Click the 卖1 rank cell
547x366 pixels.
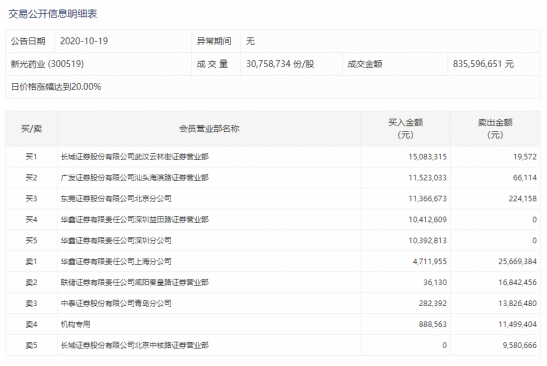pos(31,262)
